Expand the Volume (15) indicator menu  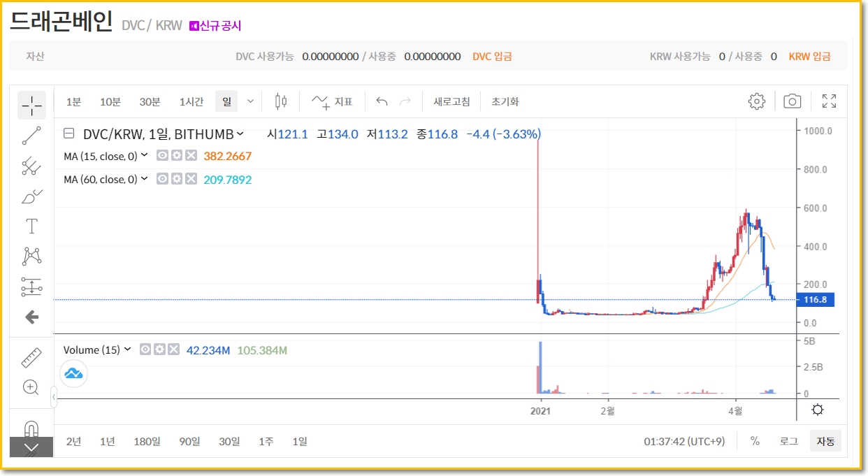coord(128,349)
